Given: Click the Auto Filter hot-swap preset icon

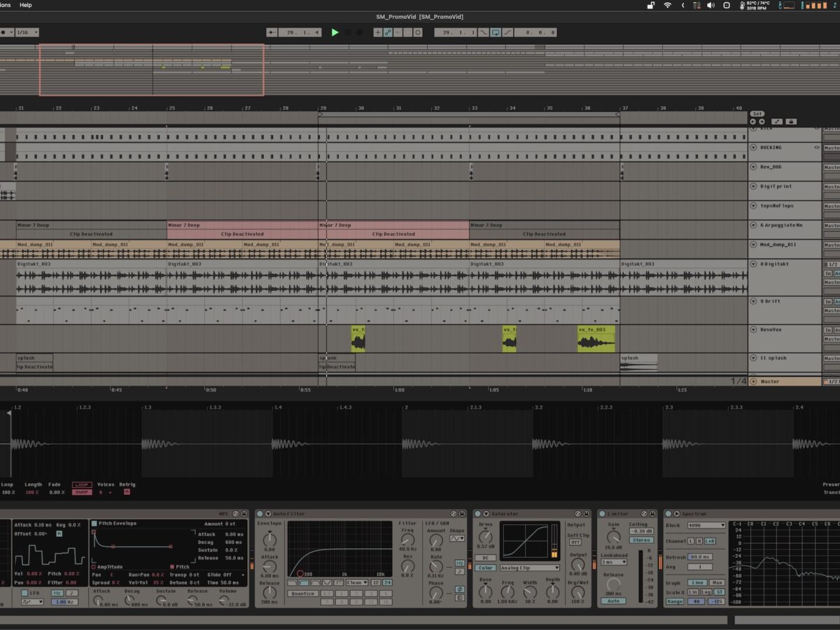Looking at the screenshot, I should 453,514.
